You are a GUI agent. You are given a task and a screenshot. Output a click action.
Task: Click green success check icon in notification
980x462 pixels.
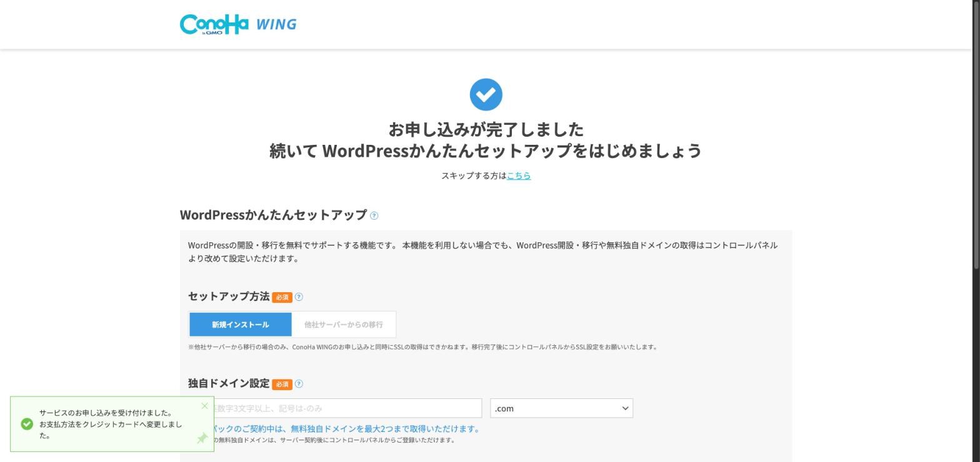click(x=27, y=424)
